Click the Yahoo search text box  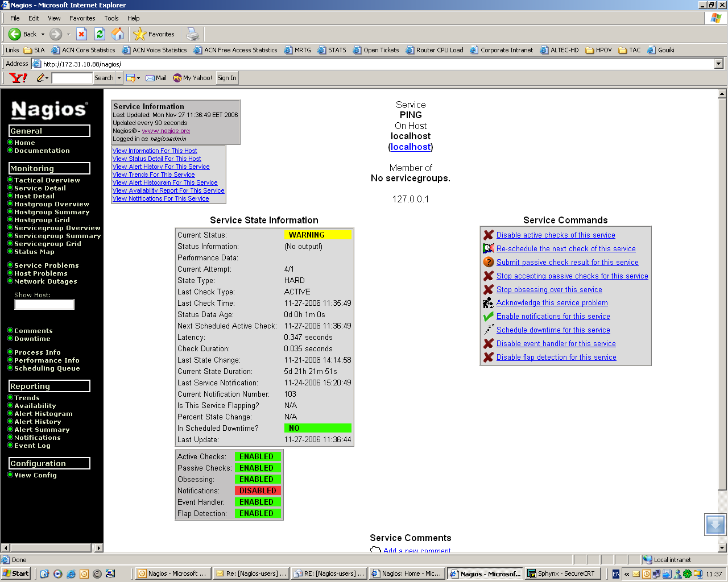click(x=72, y=78)
